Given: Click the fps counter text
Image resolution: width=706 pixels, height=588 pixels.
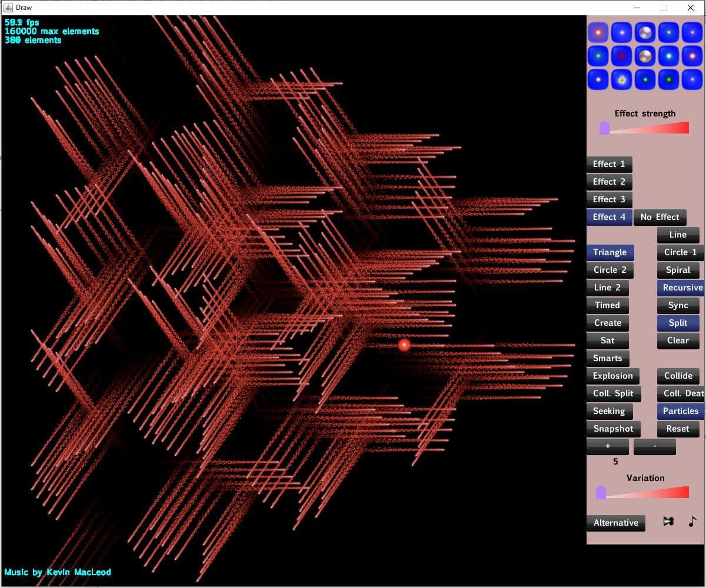Looking at the screenshot, I should pyautogui.click(x=22, y=22).
